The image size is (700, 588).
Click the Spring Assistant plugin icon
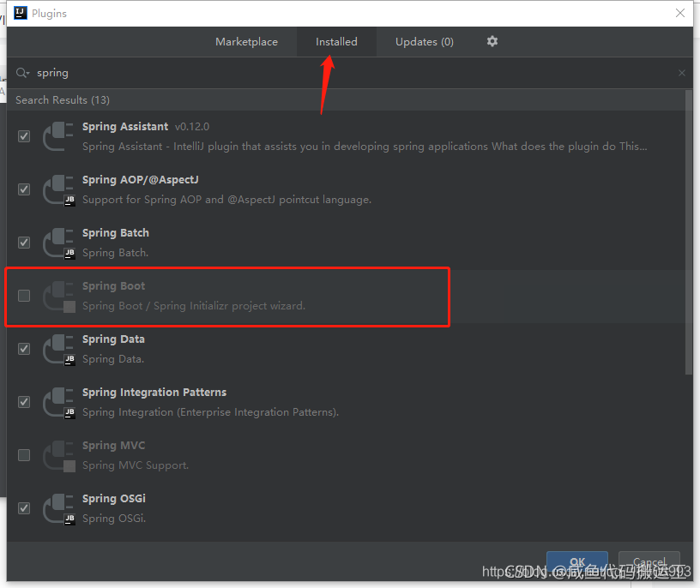(58, 136)
